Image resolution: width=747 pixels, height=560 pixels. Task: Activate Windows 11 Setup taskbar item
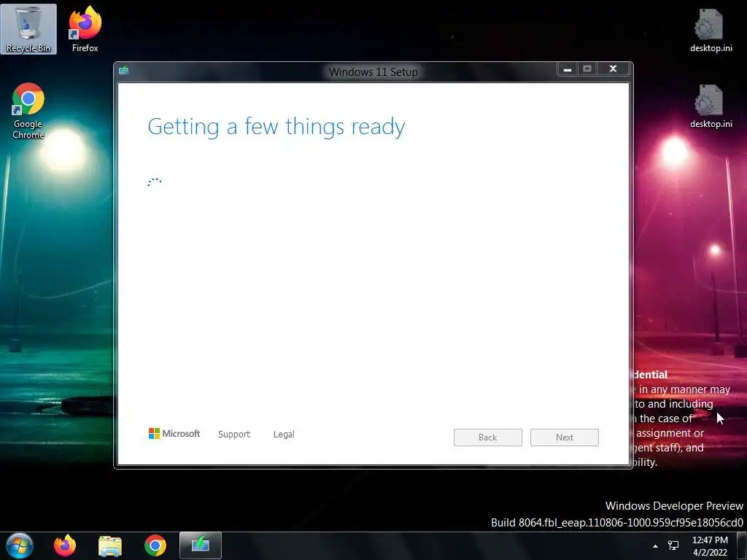point(201,545)
